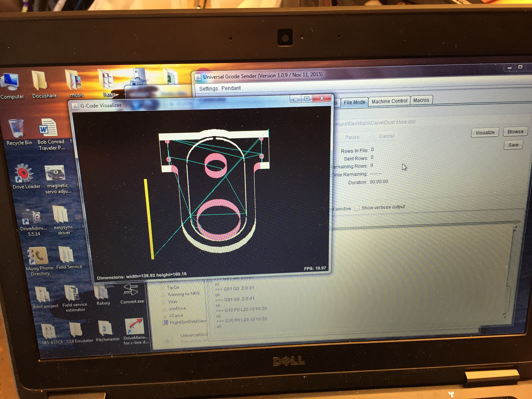Screen dimensions: 532x399
Task: Enable the Show verbose output checkbox
Action: click(x=357, y=208)
